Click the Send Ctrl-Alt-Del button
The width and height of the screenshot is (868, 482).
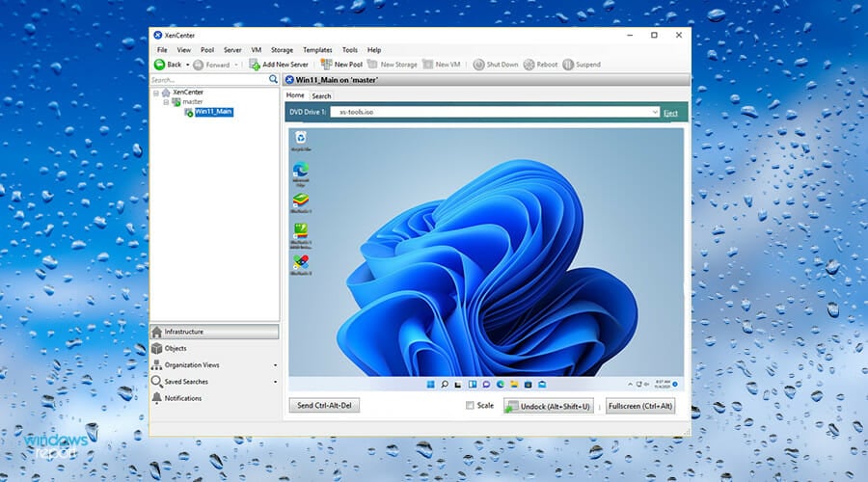point(324,406)
